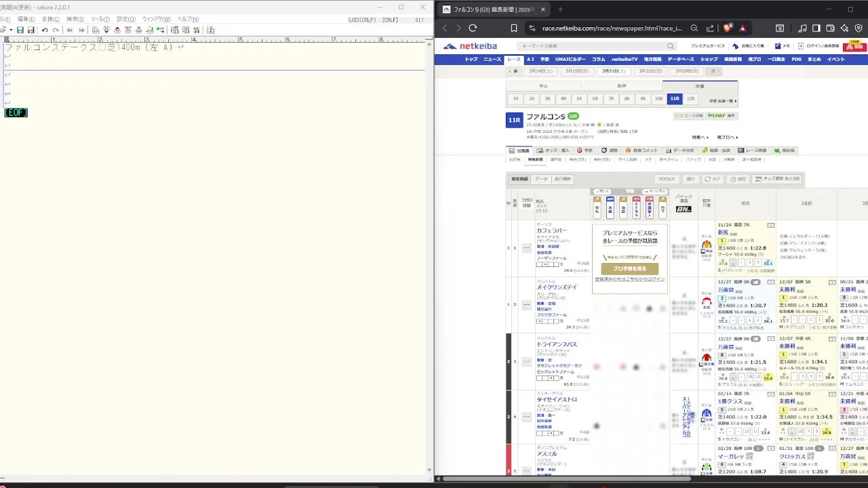The height and width of the screenshot is (488, 868).
Task: Click the 登録済みの方はこちらからログイン link
Action: point(629,279)
